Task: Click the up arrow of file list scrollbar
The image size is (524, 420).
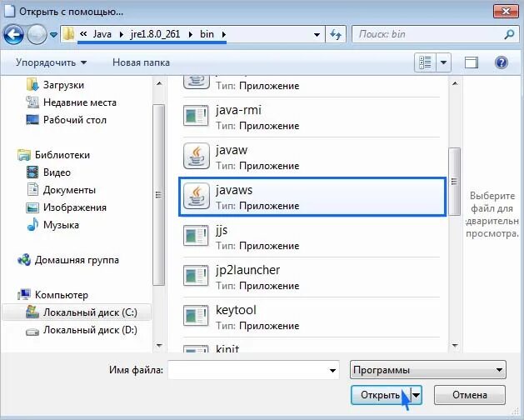Action: 455,83
